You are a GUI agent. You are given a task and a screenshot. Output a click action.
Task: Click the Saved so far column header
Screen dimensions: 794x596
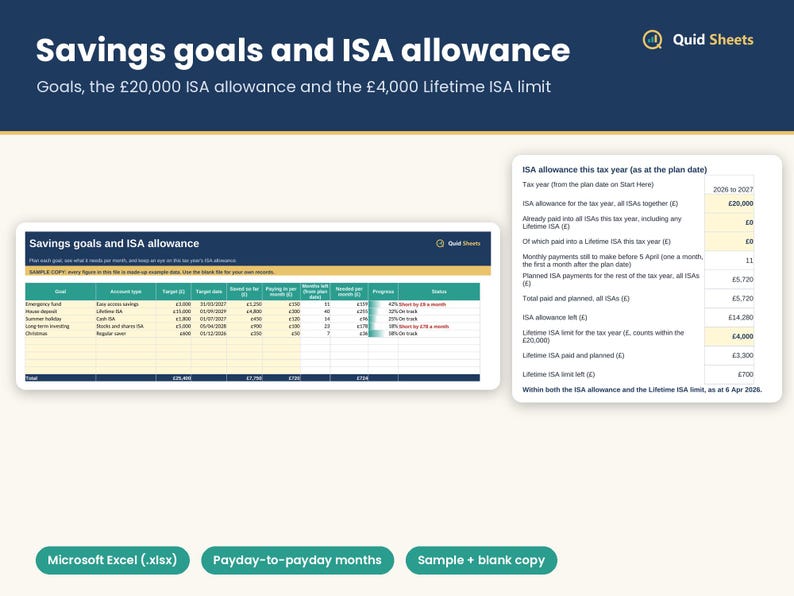[244, 292]
